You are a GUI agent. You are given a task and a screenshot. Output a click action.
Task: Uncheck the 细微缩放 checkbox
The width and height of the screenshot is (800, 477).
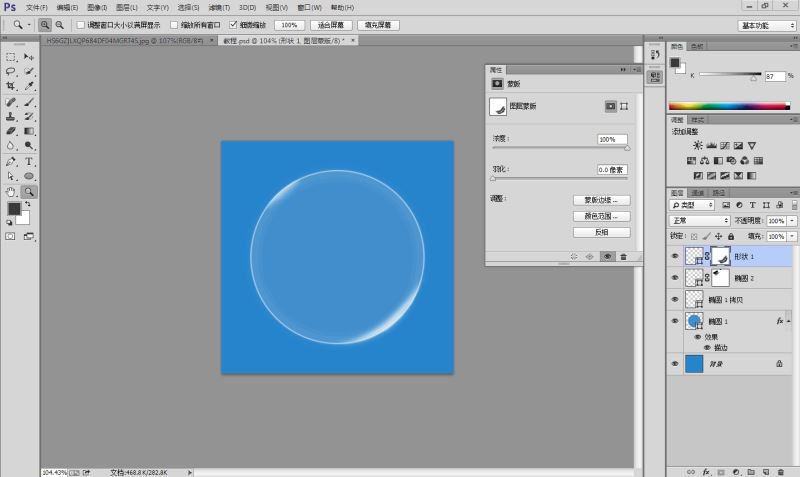tap(234, 23)
